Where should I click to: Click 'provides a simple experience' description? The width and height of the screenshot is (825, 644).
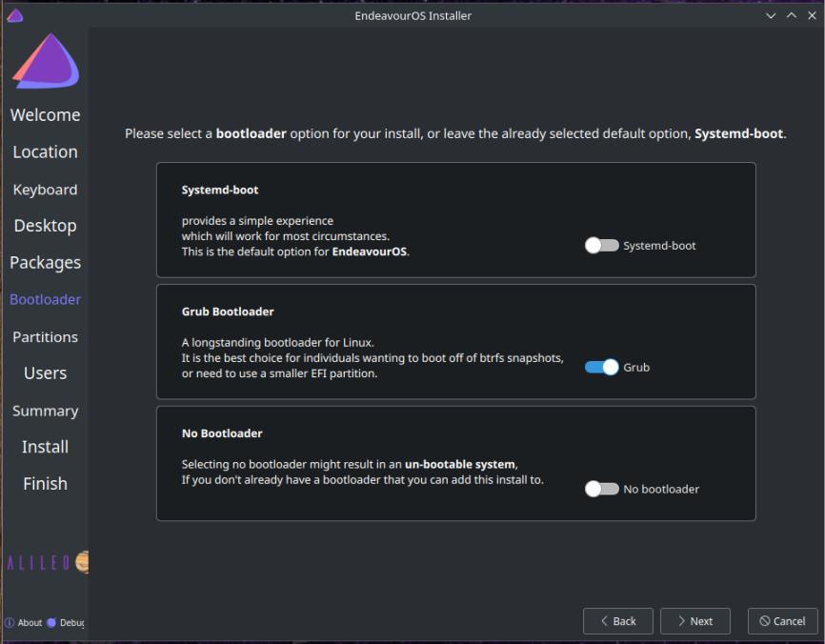click(257, 220)
